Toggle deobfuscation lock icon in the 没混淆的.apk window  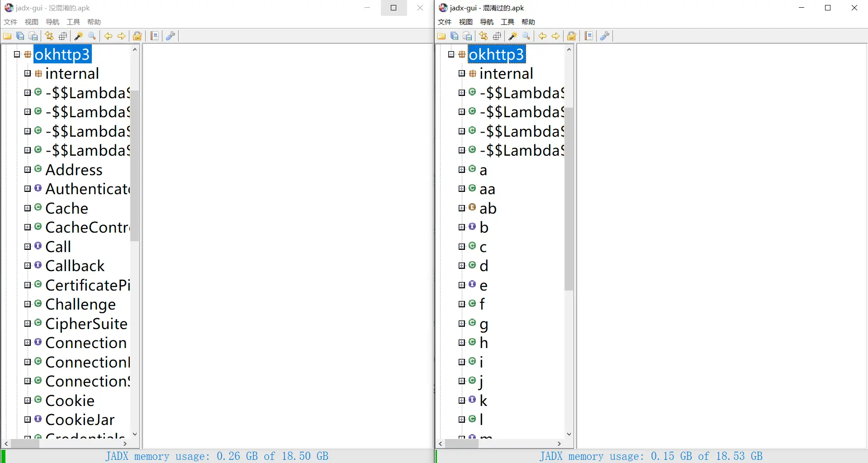[138, 36]
